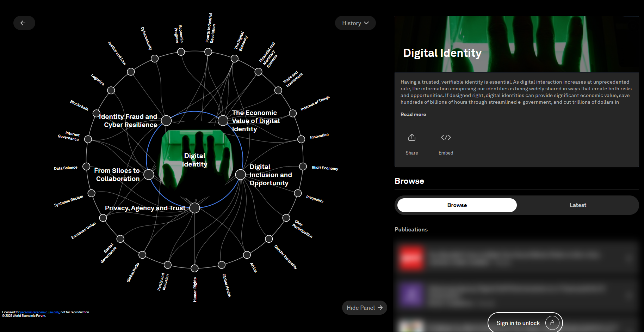
Task: Click the Fourth Industrial Revolution node
Action: pos(208,52)
